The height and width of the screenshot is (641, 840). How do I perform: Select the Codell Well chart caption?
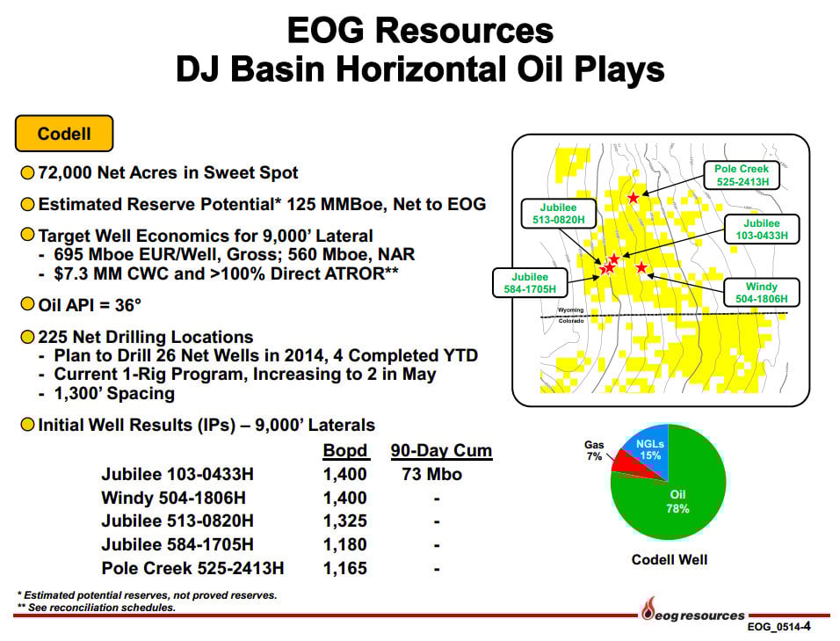[669, 559]
